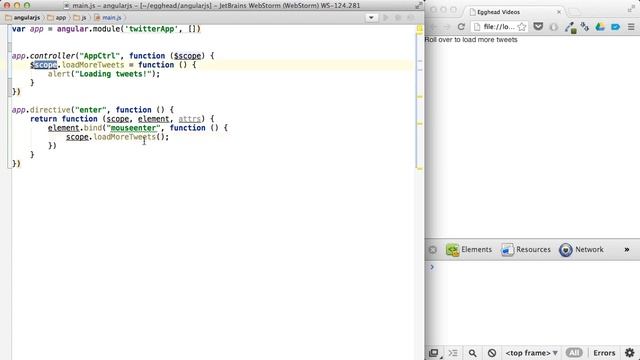Open the Resources panel in DevTools
Viewport: 640px width, 360px height.
coord(526,249)
